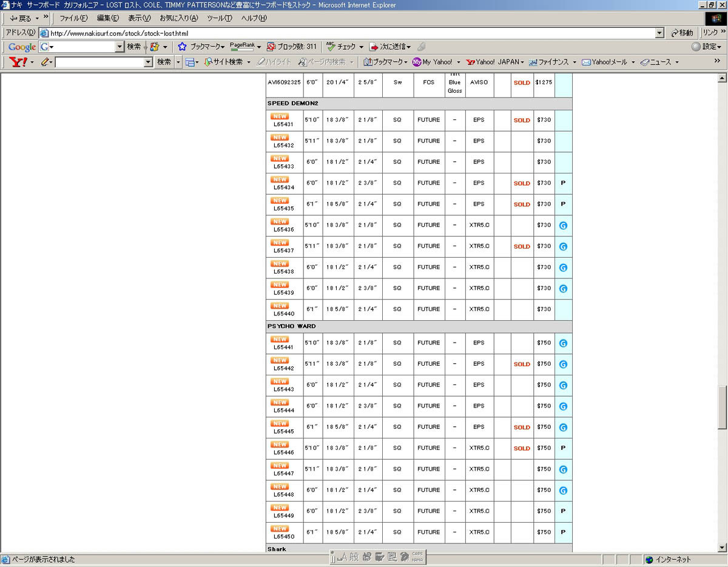Open the 次に送信 send-to dropdown
This screenshot has height=567, width=728.
[390, 47]
